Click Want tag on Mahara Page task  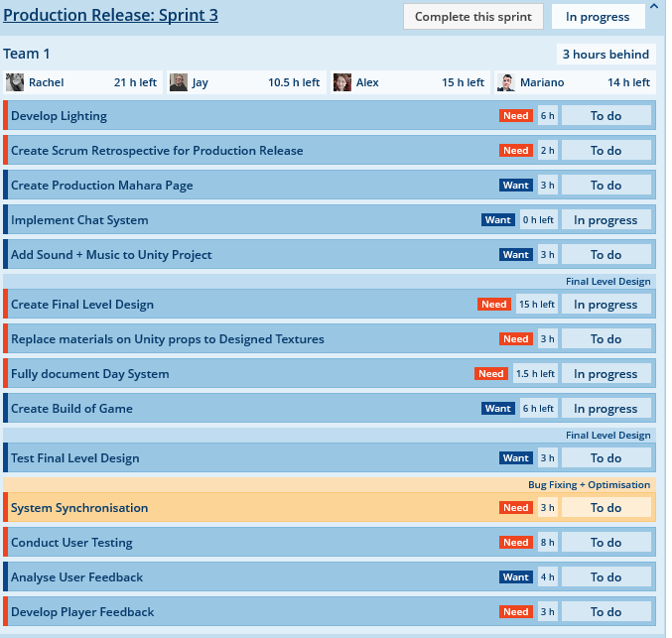click(x=515, y=186)
